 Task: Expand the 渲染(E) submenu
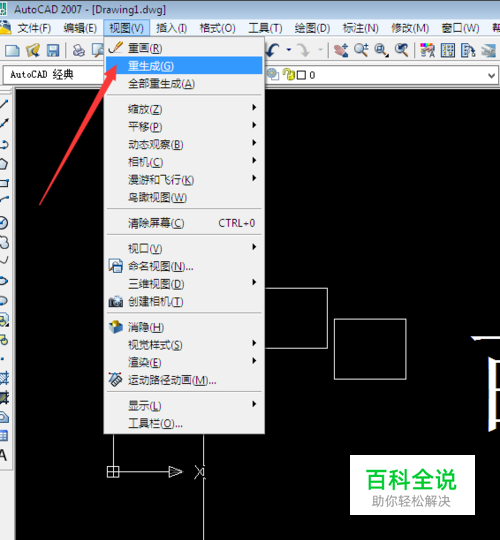[184, 362]
